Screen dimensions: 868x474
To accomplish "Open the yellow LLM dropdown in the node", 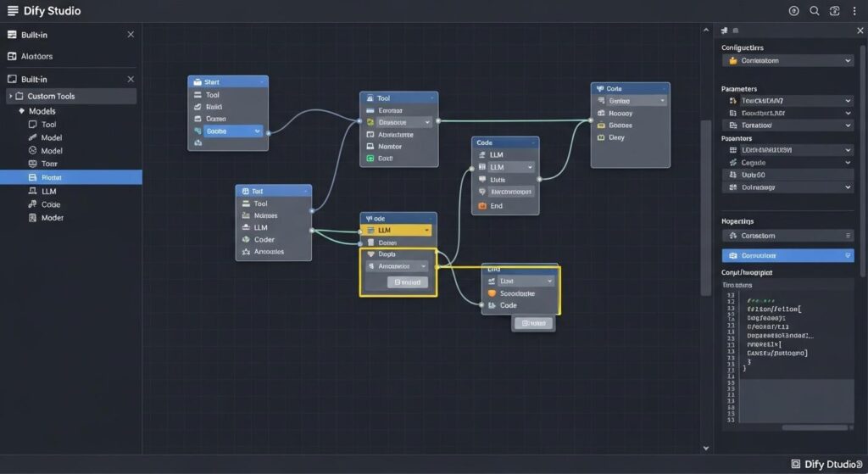I will (398, 230).
